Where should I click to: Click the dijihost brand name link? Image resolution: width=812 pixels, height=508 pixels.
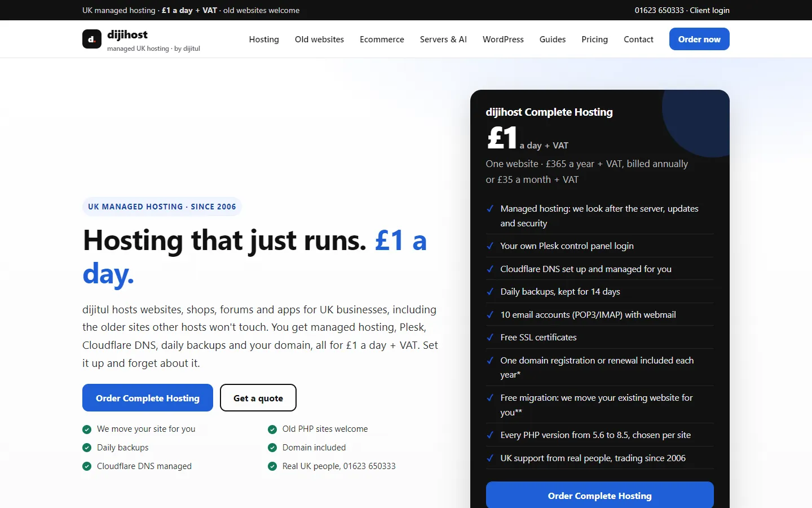127,34
